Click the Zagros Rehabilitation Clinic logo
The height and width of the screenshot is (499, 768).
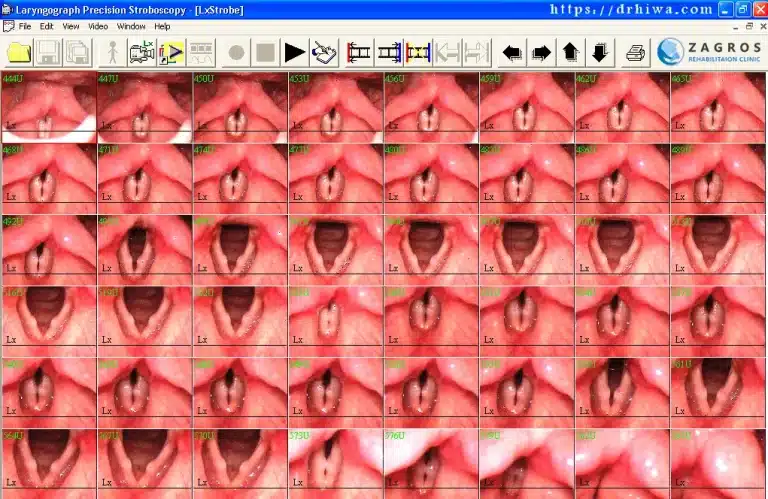pos(709,52)
